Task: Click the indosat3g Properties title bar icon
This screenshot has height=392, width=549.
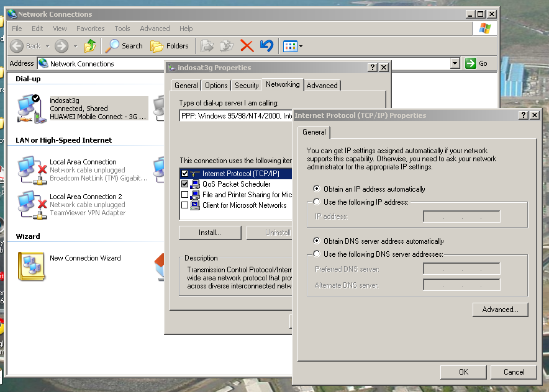Action: click(171, 68)
